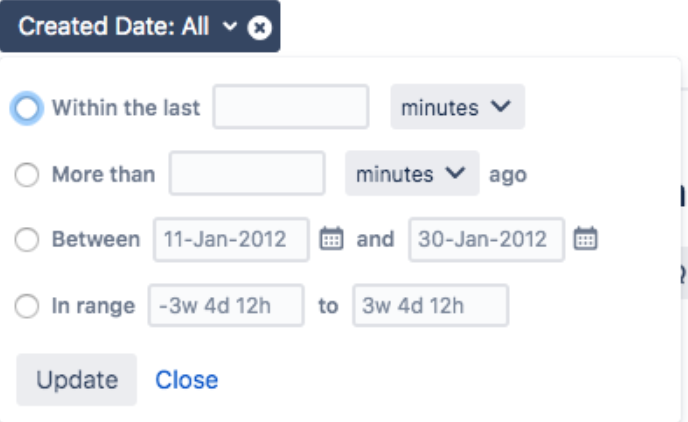Image resolution: width=688 pixels, height=422 pixels.
Task: Click the 'In range' label text
Action: click(x=93, y=306)
